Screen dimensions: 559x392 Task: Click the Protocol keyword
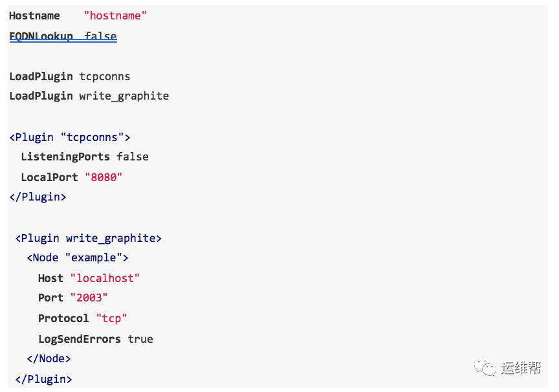[x=63, y=318]
